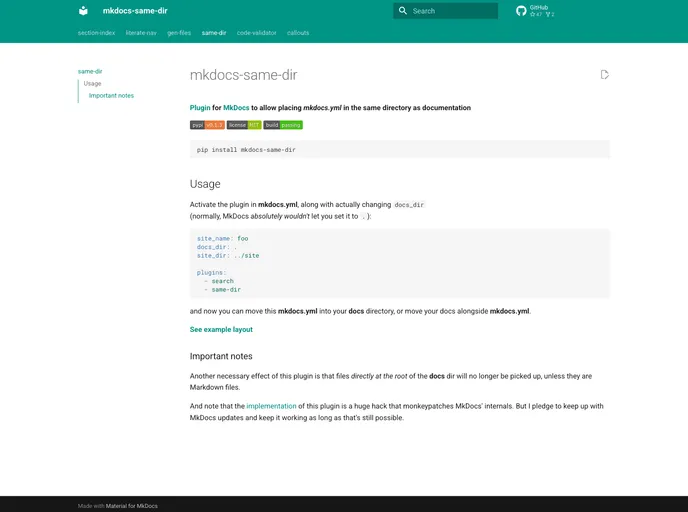
Task: Click the site_dir: ../site code line
Action: pyautogui.click(x=228, y=255)
